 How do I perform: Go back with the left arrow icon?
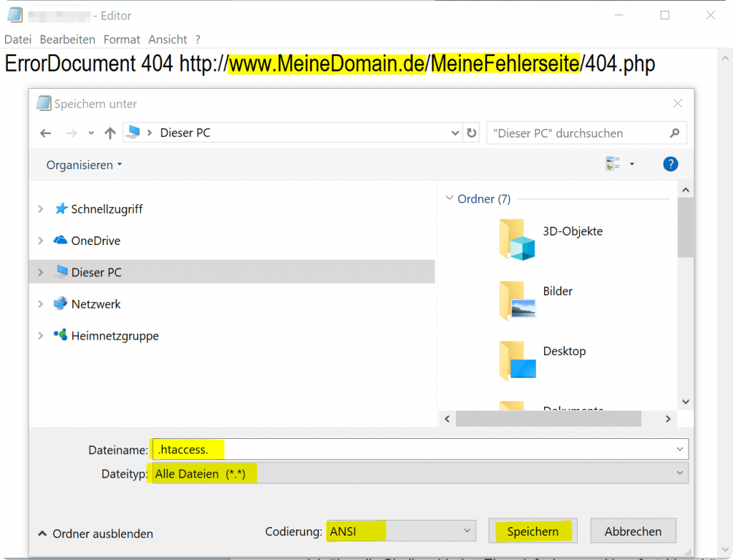[x=45, y=133]
